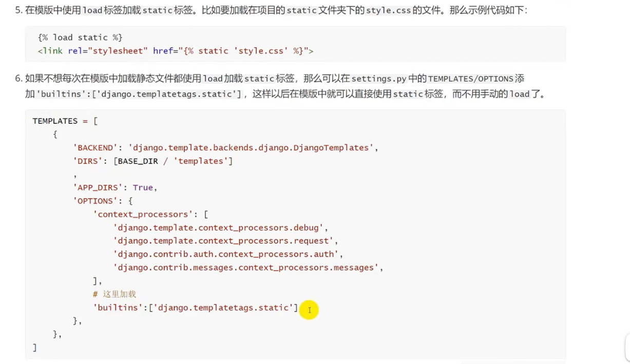Screen dimensions: 630x364
Task: Click the partially visible widget at right edge
Action: (627, 347)
